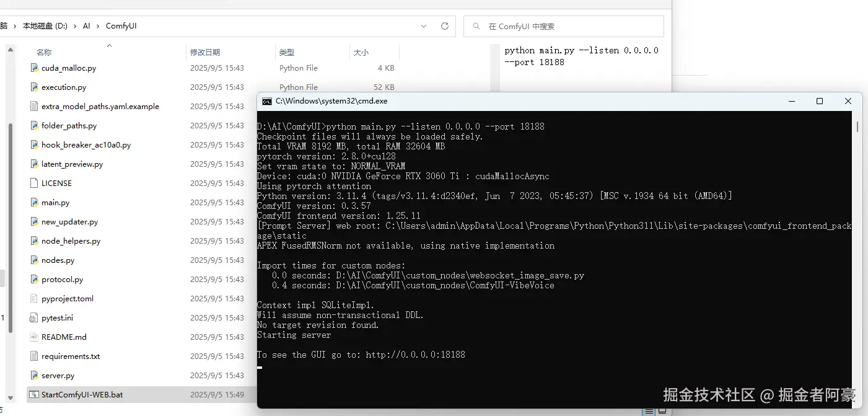Select the requirements.txt file name
868x416 pixels.
click(71, 356)
